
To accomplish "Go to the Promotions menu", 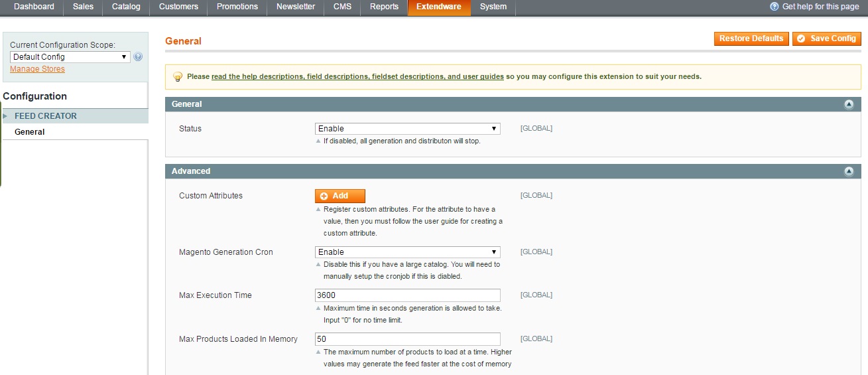I will pyautogui.click(x=237, y=7).
